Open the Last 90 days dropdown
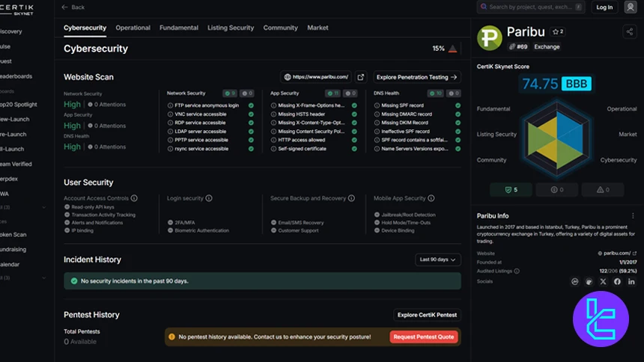The image size is (644, 362). (438, 260)
